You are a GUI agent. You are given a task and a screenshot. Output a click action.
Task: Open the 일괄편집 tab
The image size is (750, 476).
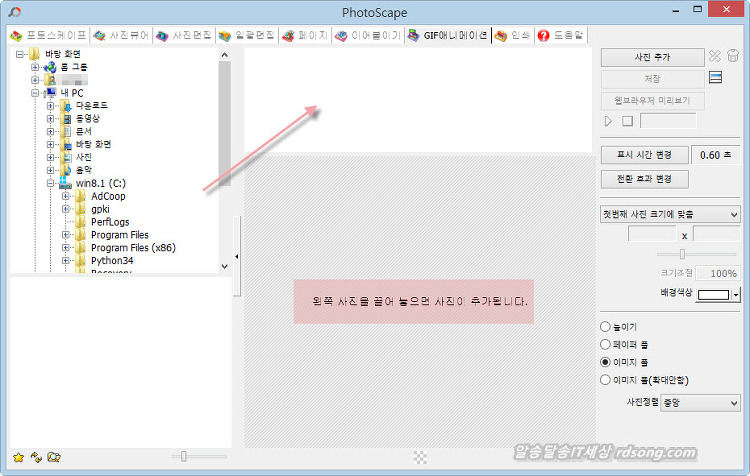[x=245, y=35]
